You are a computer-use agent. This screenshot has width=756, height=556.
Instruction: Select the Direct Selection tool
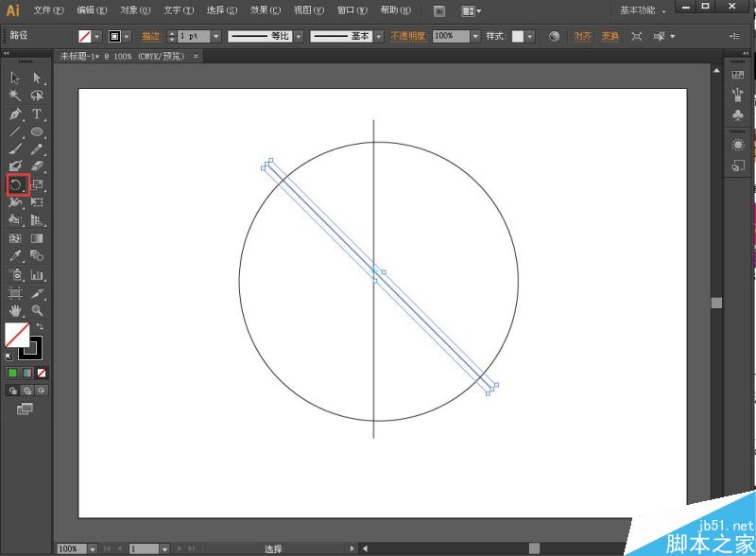tap(37, 78)
